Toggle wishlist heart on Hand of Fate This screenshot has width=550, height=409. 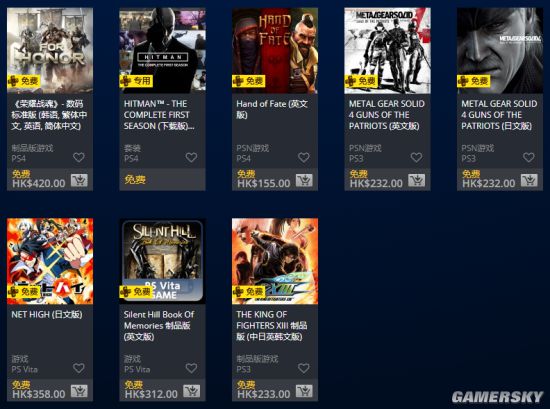click(304, 157)
